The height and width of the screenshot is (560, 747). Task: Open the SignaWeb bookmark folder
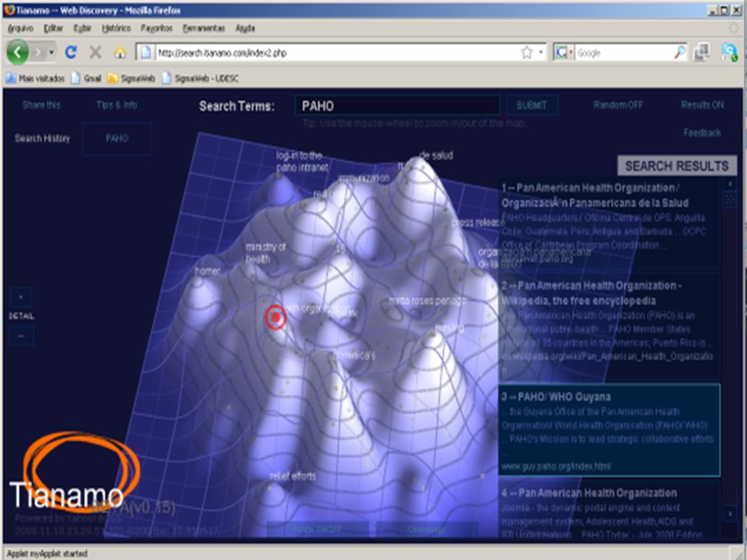132,78
